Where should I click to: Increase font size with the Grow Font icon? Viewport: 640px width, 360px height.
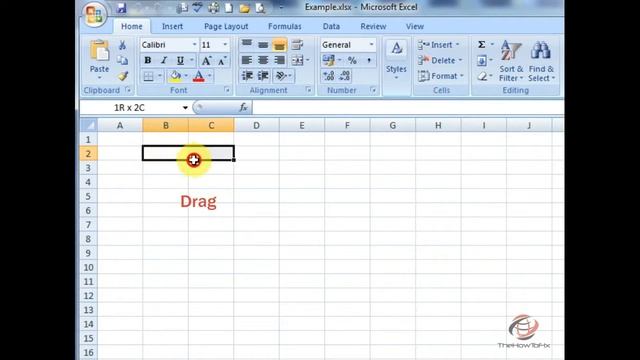click(206, 61)
